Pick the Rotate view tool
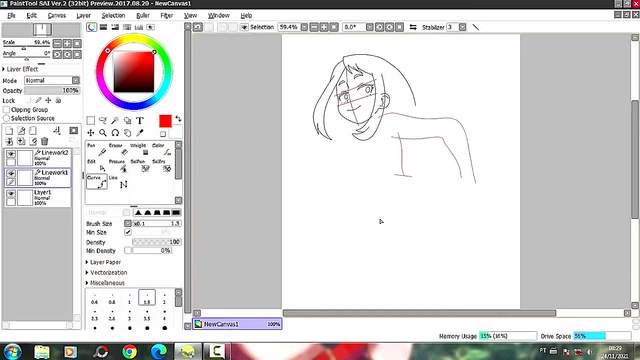The image size is (640, 360). [115, 133]
